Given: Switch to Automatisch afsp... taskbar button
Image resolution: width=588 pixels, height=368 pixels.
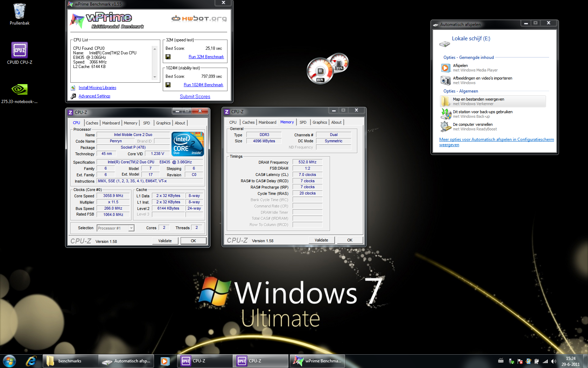Looking at the screenshot, I should coord(127,361).
